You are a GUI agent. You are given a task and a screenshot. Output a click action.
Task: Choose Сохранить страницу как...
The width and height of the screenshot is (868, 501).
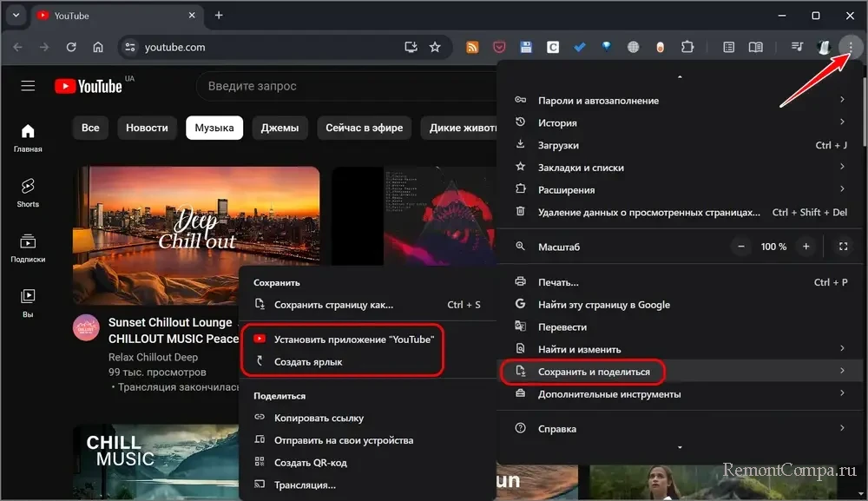coord(367,305)
